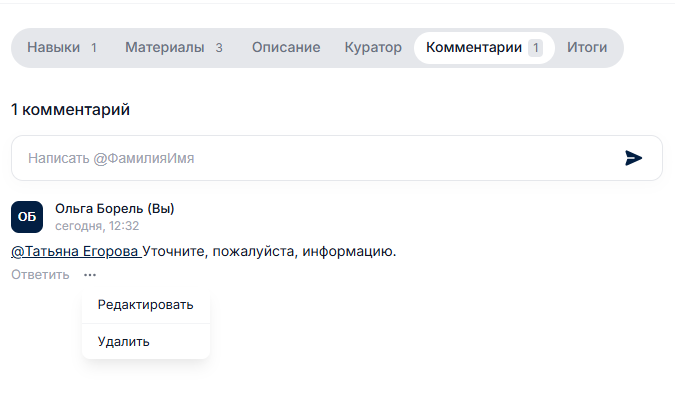Click the count badge on Комментарии tab
The image size is (675, 410).
pos(535,47)
